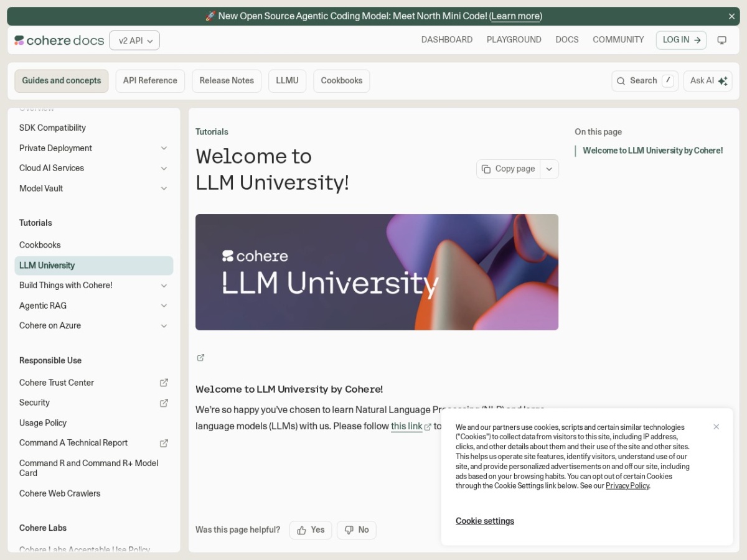Screen dimensions: 747x560
Task: Open Security sidebar item
Action: tap(34, 403)
